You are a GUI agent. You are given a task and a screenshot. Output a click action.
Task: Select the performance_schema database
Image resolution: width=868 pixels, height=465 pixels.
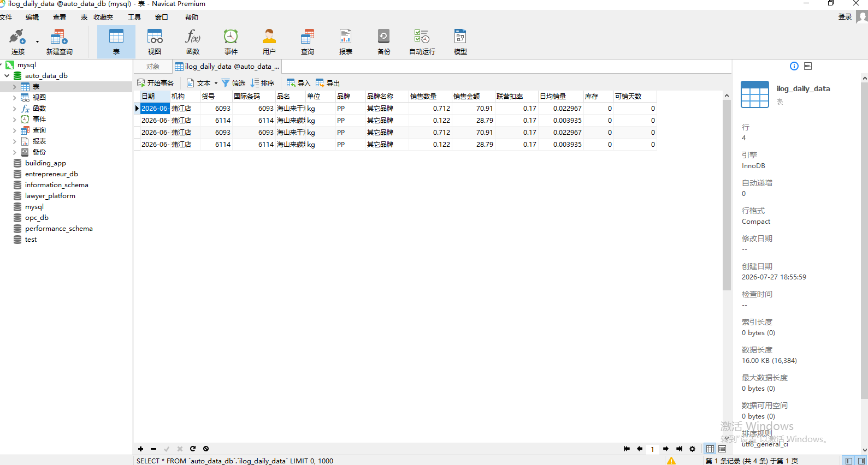click(58, 229)
